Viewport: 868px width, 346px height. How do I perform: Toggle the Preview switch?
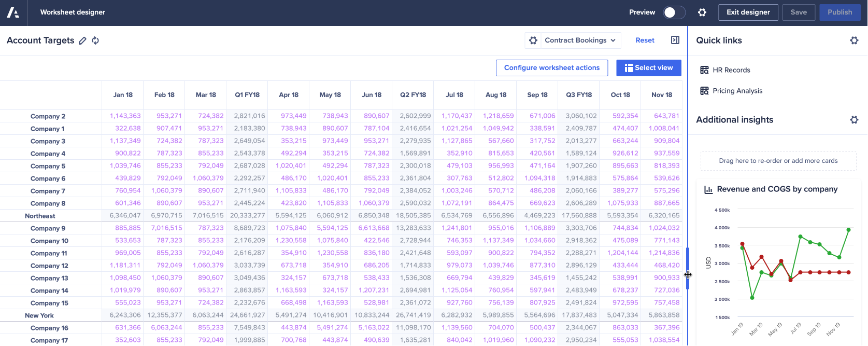pyautogui.click(x=674, y=12)
